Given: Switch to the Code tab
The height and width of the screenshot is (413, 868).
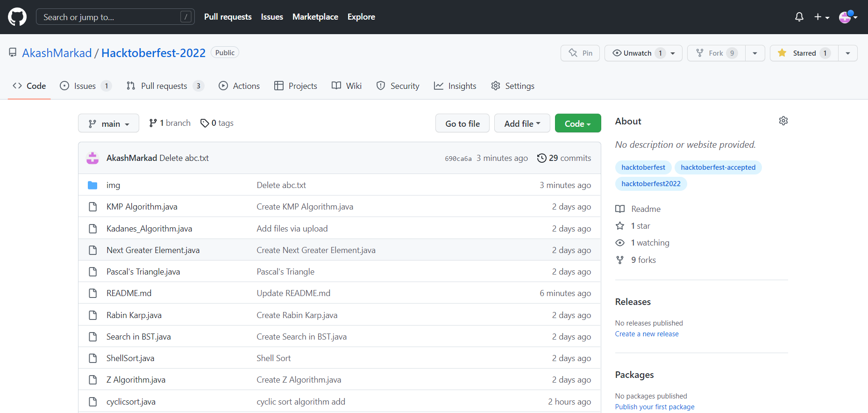Looking at the screenshot, I should pos(29,86).
